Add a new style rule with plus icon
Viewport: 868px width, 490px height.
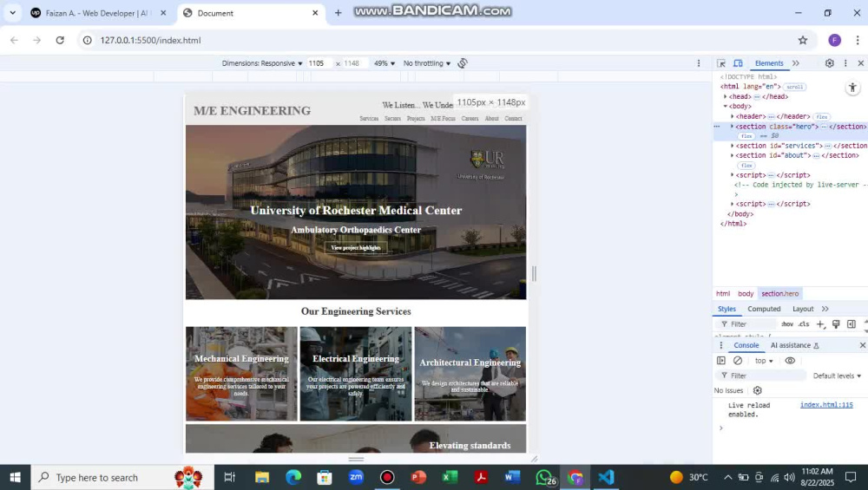point(821,324)
